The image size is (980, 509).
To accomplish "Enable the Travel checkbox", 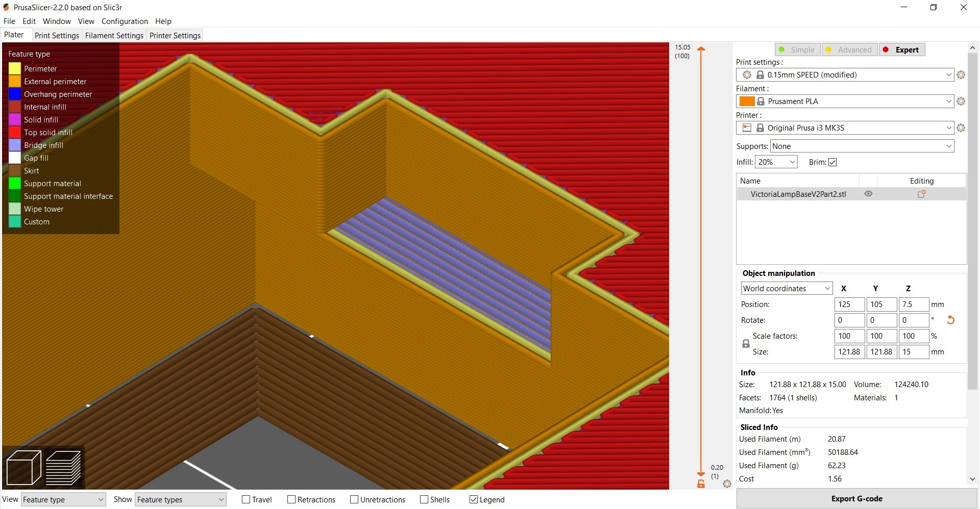I will [246, 499].
